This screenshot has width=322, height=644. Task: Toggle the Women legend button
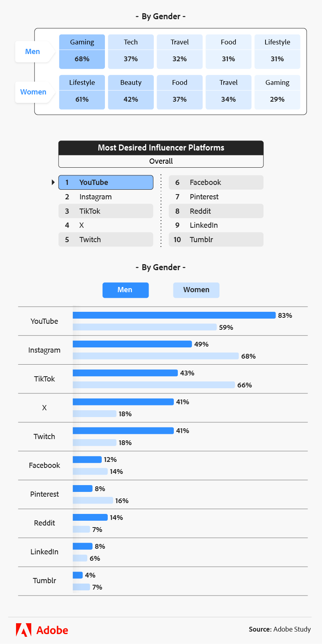click(196, 290)
